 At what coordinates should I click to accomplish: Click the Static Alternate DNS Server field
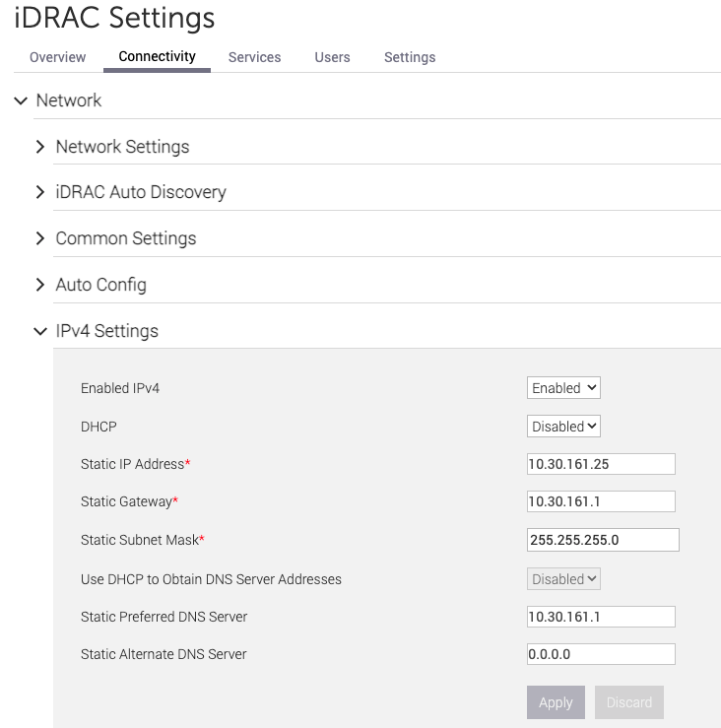(x=601, y=654)
